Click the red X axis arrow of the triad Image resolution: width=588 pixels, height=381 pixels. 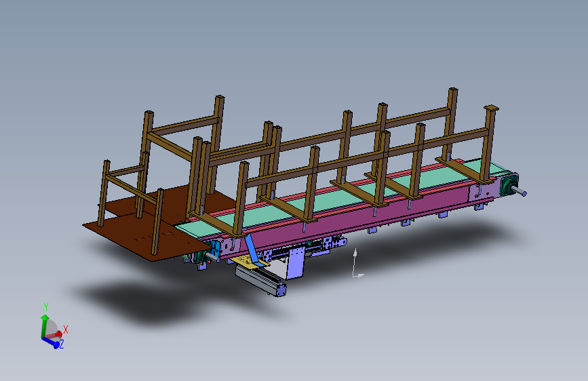[56, 334]
